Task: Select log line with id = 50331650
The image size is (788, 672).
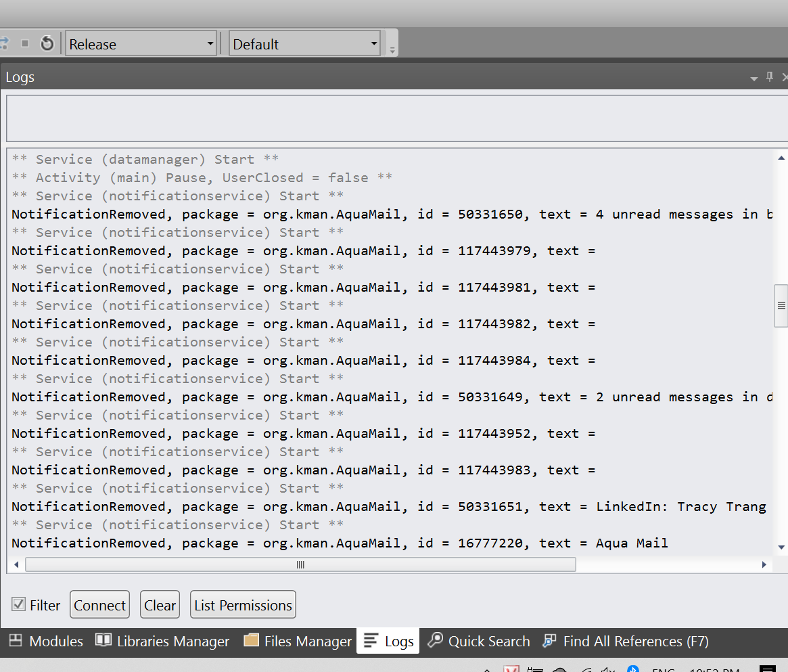Action: pyautogui.click(x=392, y=214)
